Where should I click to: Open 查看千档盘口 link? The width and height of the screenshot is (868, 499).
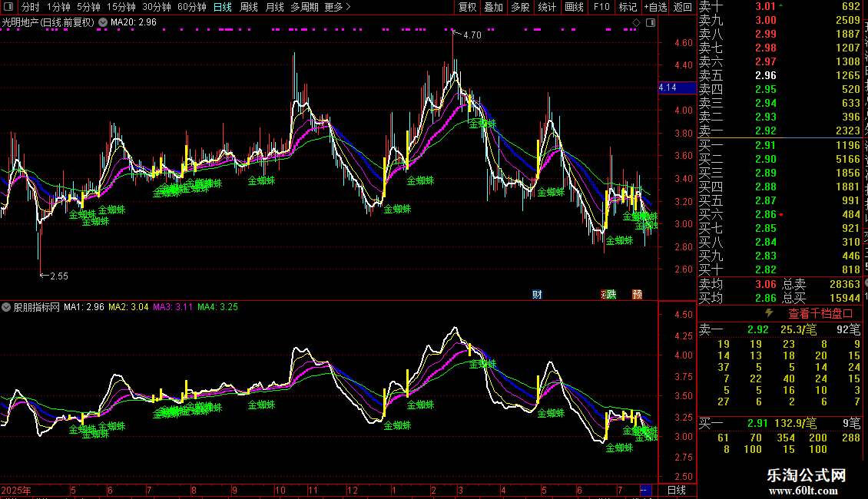point(820,314)
